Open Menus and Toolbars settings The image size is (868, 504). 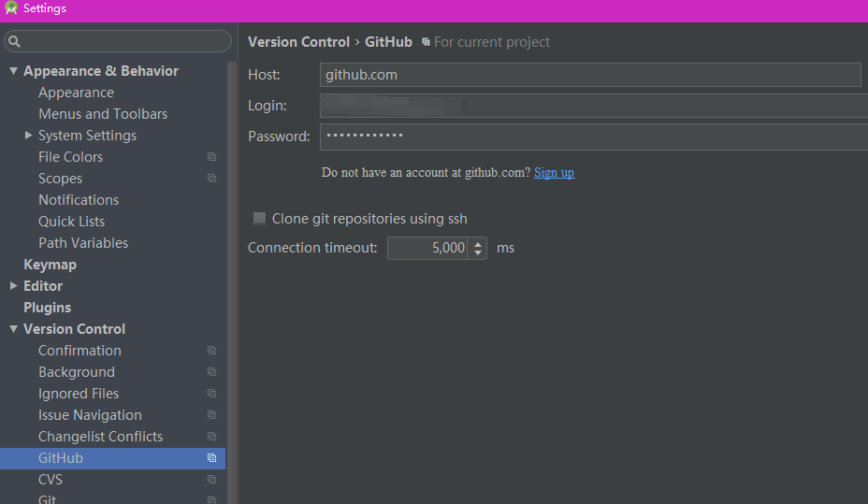click(x=103, y=114)
